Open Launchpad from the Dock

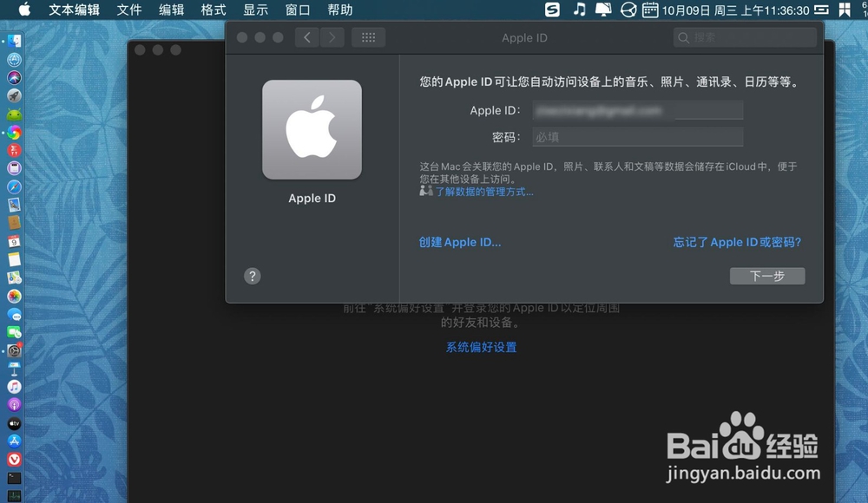click(x=13, y=96)
